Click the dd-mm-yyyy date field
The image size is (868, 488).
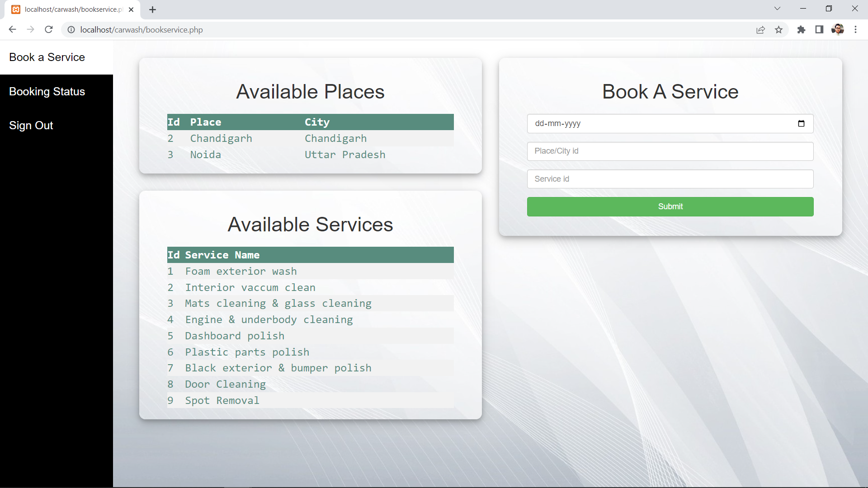651,123
